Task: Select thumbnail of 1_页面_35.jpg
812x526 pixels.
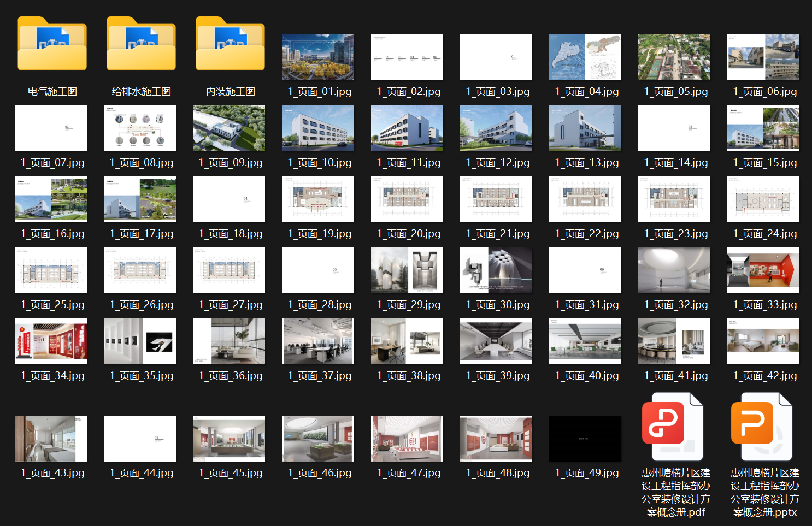Action: [x=140, y=341]
